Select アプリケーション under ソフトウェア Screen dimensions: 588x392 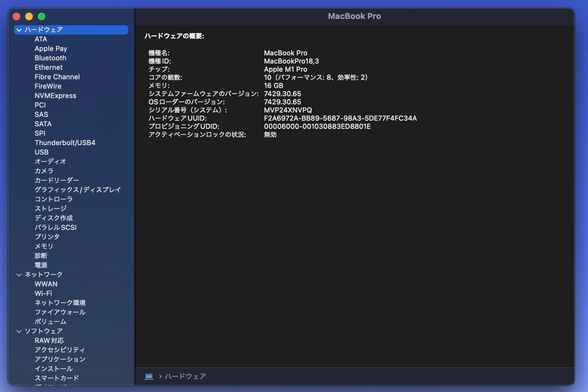pyautogui.click(x=60, y=359)
